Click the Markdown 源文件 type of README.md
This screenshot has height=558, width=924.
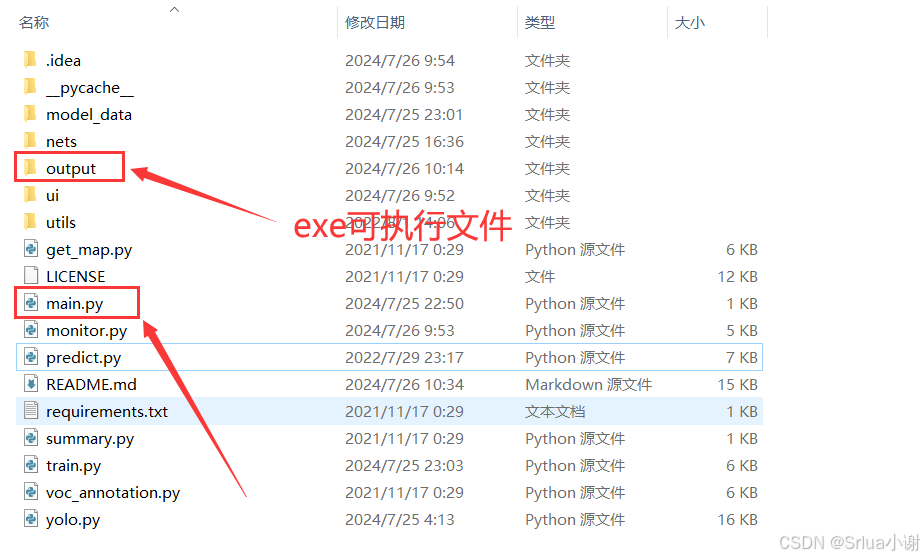589,385
